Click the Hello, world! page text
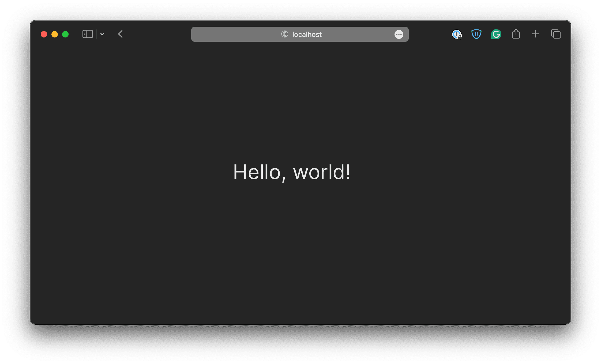 [292, 172]
